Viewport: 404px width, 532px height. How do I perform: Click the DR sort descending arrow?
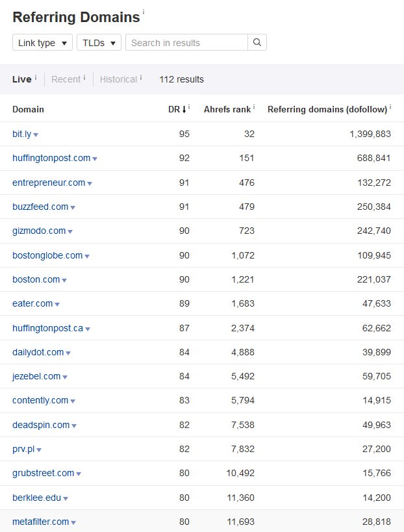(x=184, y=109)
